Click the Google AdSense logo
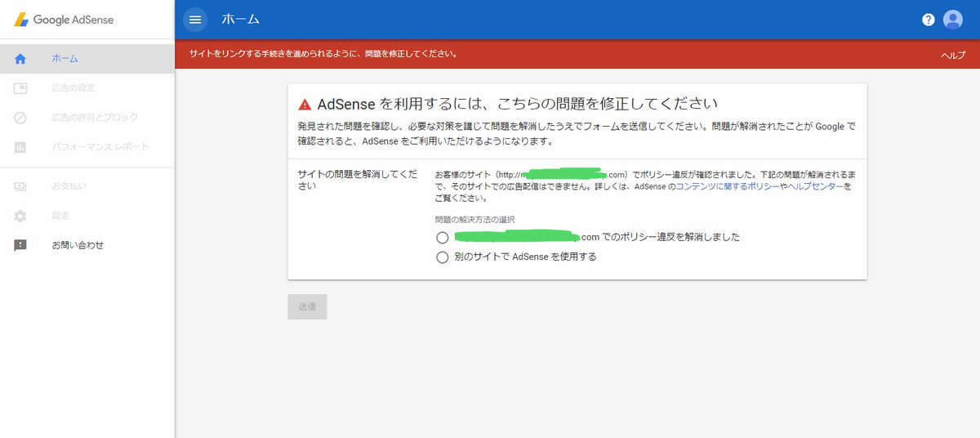Screen dimensions: 980x438 coord(64,20)
